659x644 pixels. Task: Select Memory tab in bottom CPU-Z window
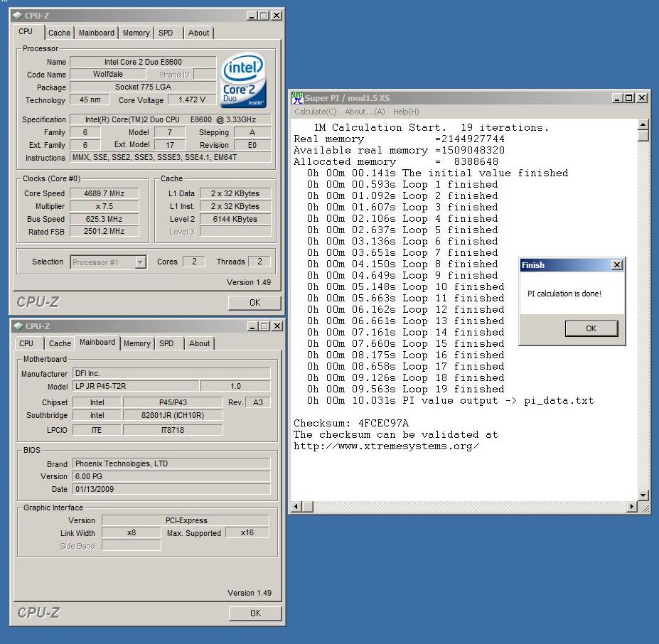coord(137,343)
